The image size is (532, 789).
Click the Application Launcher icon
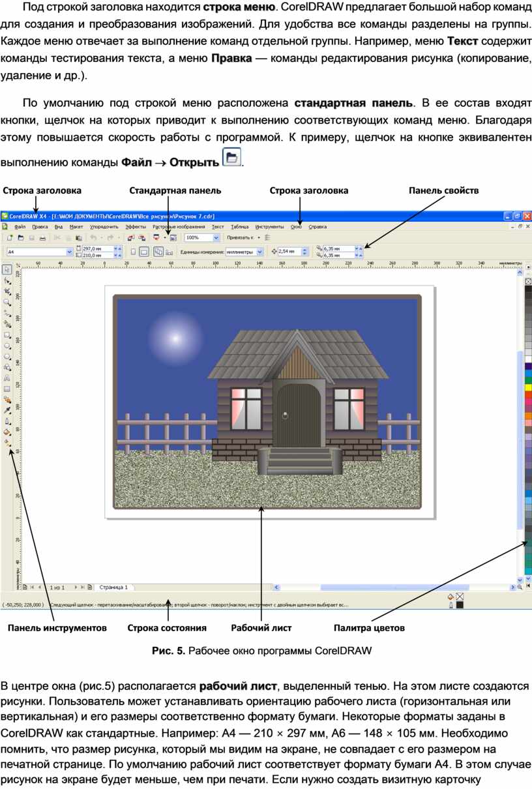click(156, 238)
